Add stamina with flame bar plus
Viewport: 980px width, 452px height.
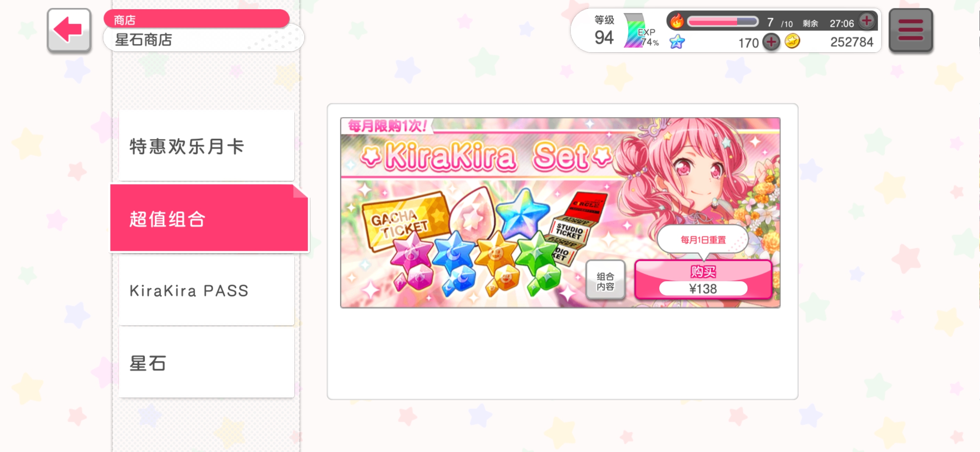click(x=867, y=21)
